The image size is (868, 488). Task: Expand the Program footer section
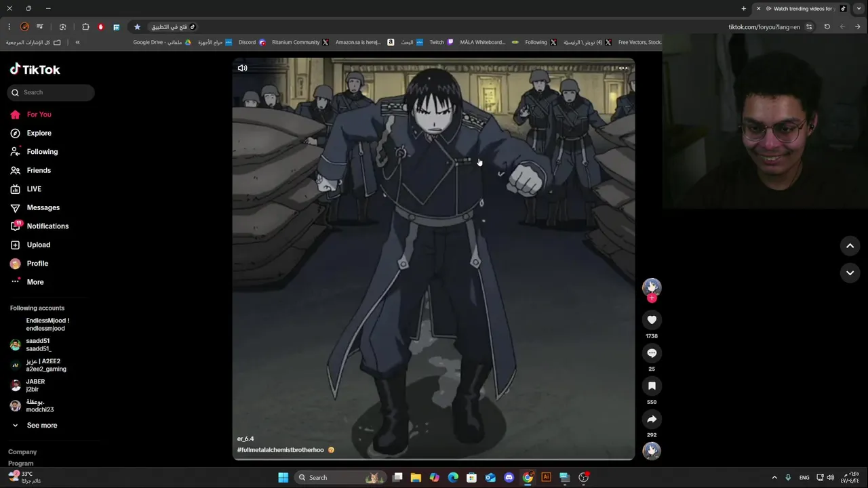coord(21,464)
